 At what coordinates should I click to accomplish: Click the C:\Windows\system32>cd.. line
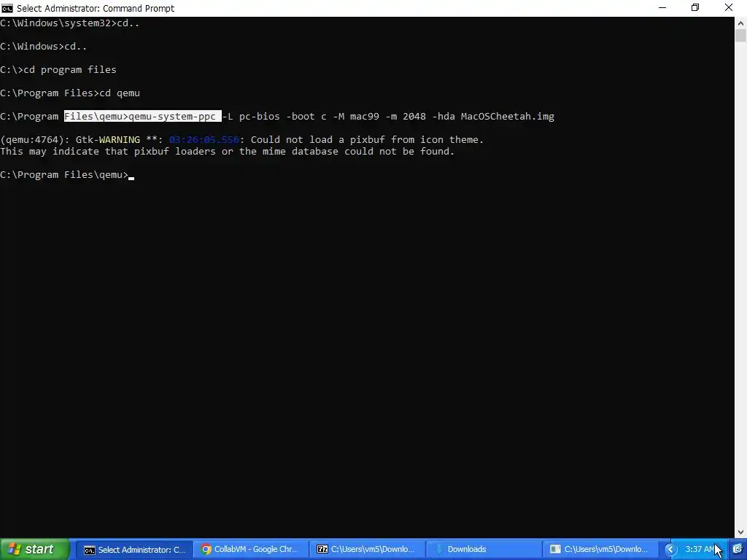(x=69, y=23)
